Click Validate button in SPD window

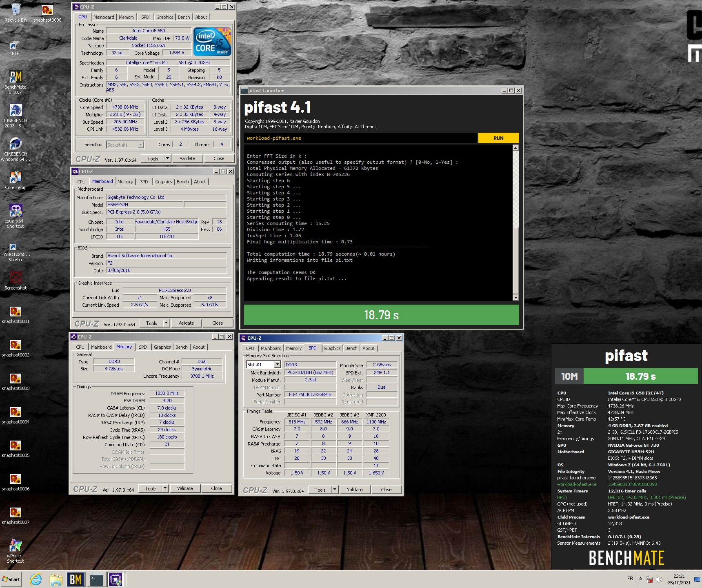point(355,490)
